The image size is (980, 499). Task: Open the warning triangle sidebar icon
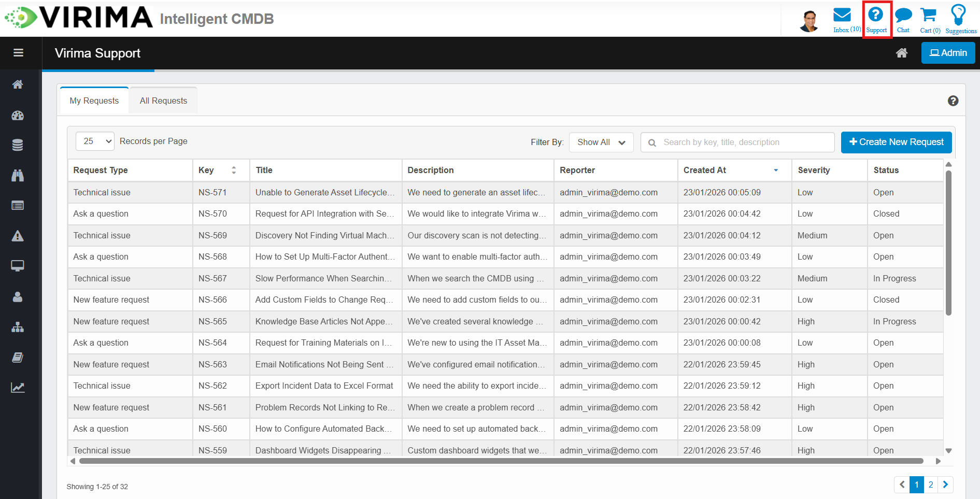18,236
